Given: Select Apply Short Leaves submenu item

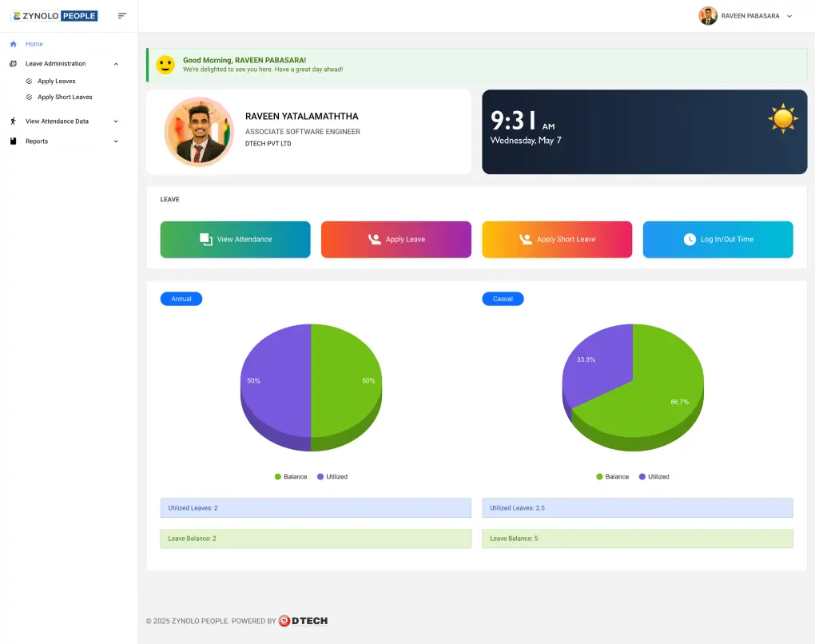Looking at the screenshot, I should point(65,97).
